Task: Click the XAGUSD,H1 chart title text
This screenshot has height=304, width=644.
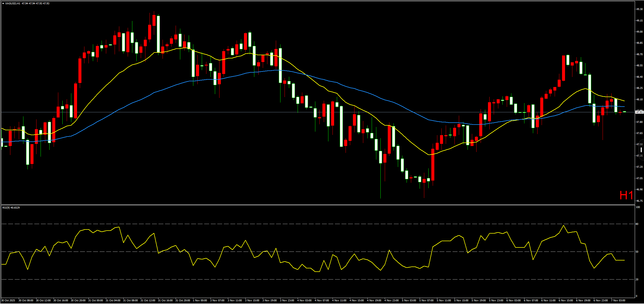Action: pyautogui.click(x=13, y=4)
